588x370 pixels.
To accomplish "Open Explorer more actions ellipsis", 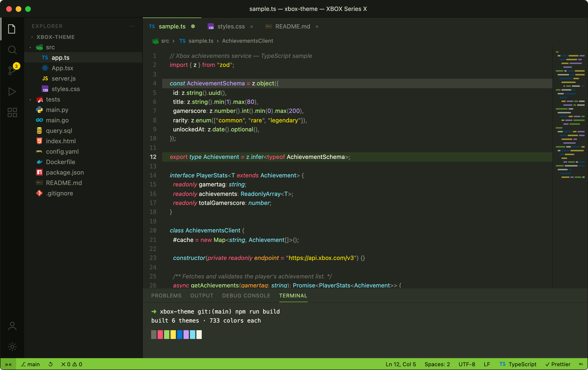I will 131,26.
